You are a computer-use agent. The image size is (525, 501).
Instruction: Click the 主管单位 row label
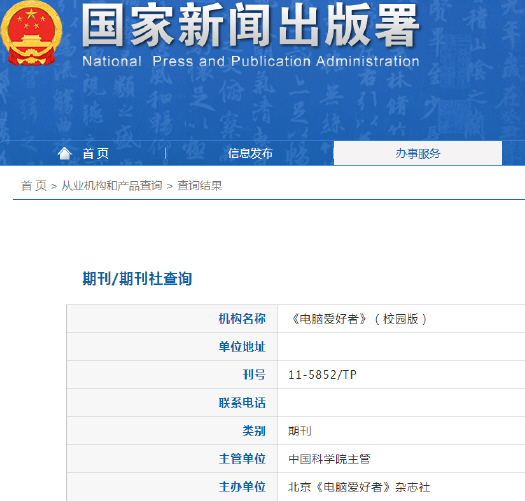(242, 459)
